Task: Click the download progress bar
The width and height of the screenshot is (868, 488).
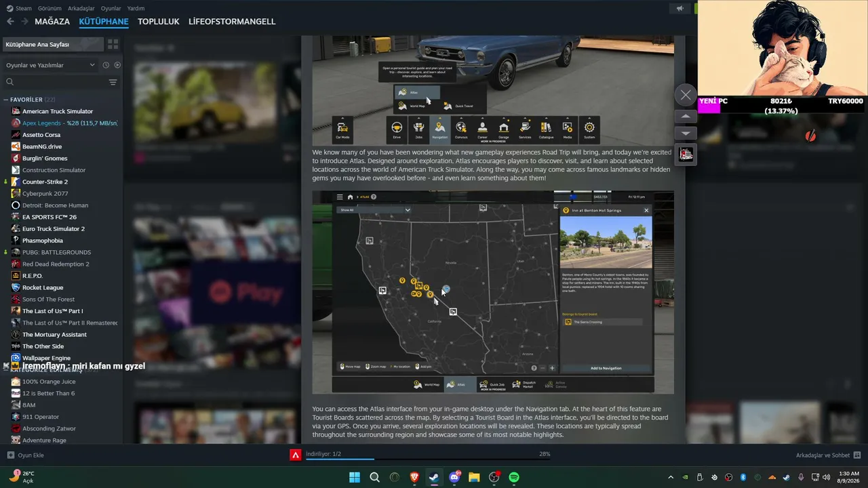Action: point(428,459)
